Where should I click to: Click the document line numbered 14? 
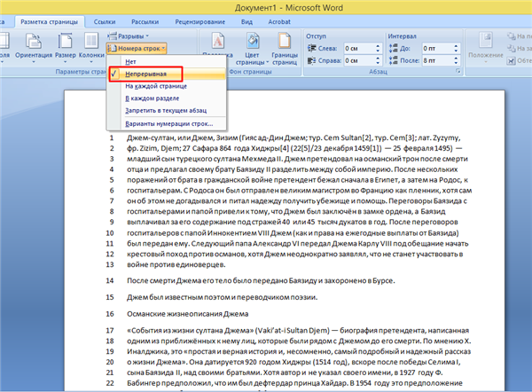pos(261,280)
